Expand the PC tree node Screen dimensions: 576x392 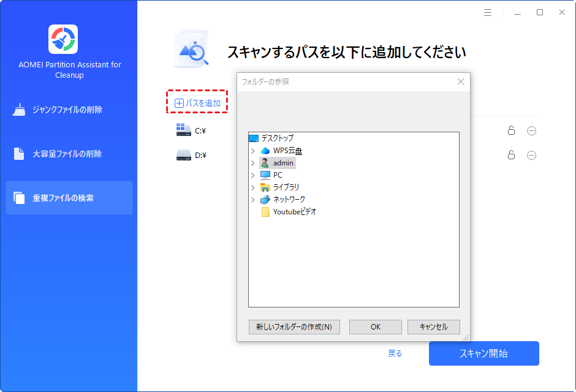point(254,175)
